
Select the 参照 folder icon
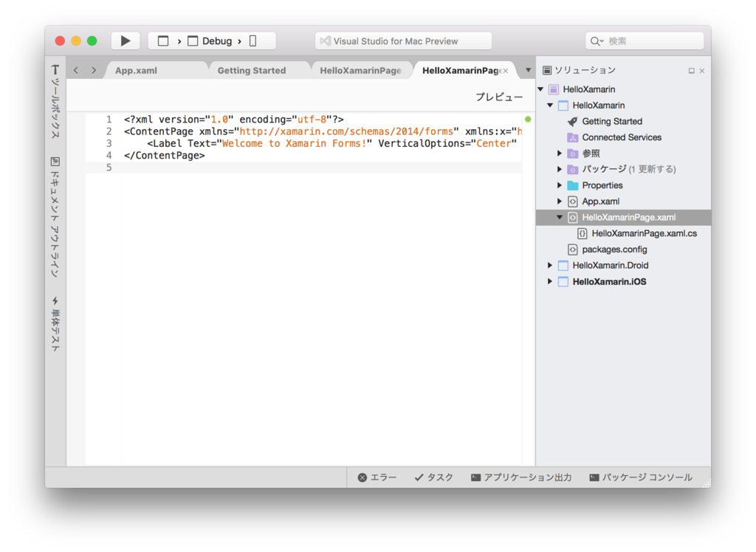click(572, 153)
